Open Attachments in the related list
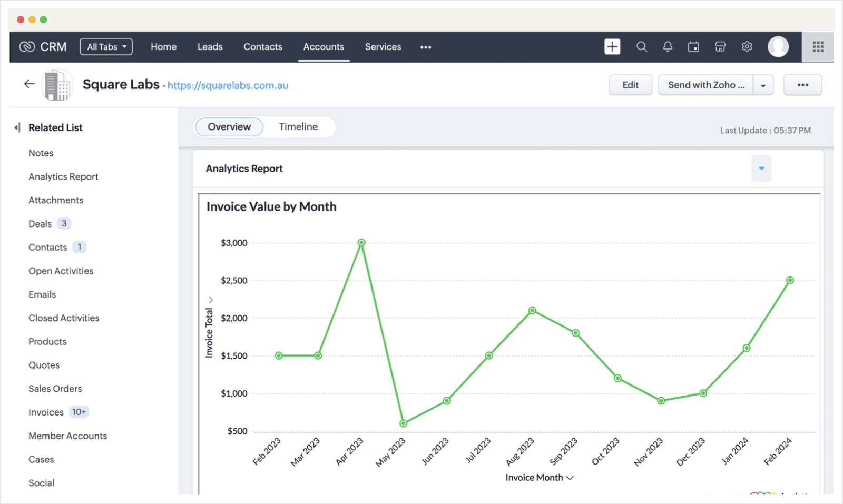The image size is (843, 504). pos(56,200)
